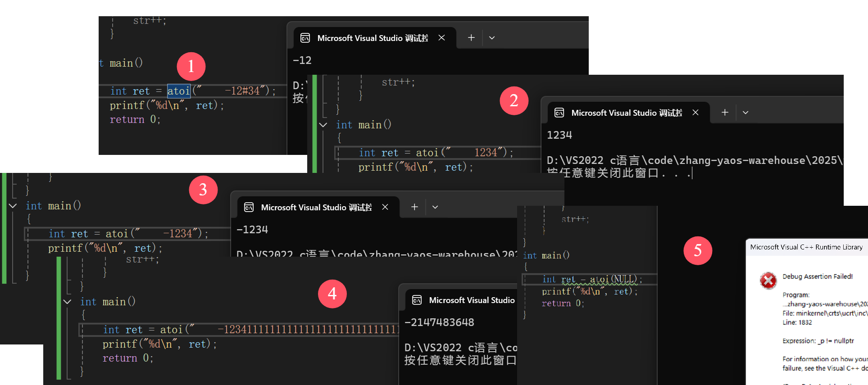Click the Microsoft Visual C++ Runtime Library title bar

[x=807, y=247]
